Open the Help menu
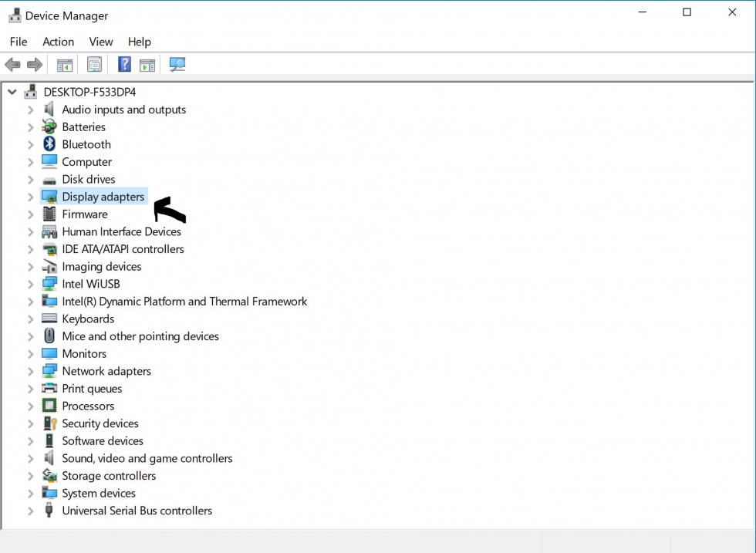 tap(140, 42)
